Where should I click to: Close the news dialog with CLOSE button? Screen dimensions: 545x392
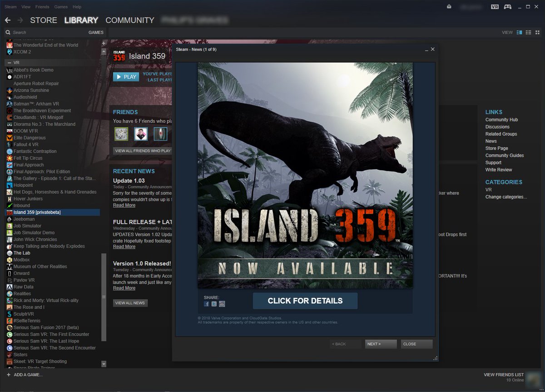(x=416, y=344)
